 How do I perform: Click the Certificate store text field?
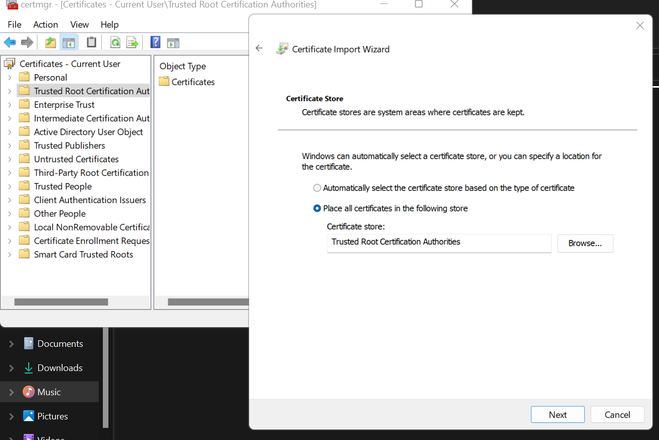pos(439,243)
